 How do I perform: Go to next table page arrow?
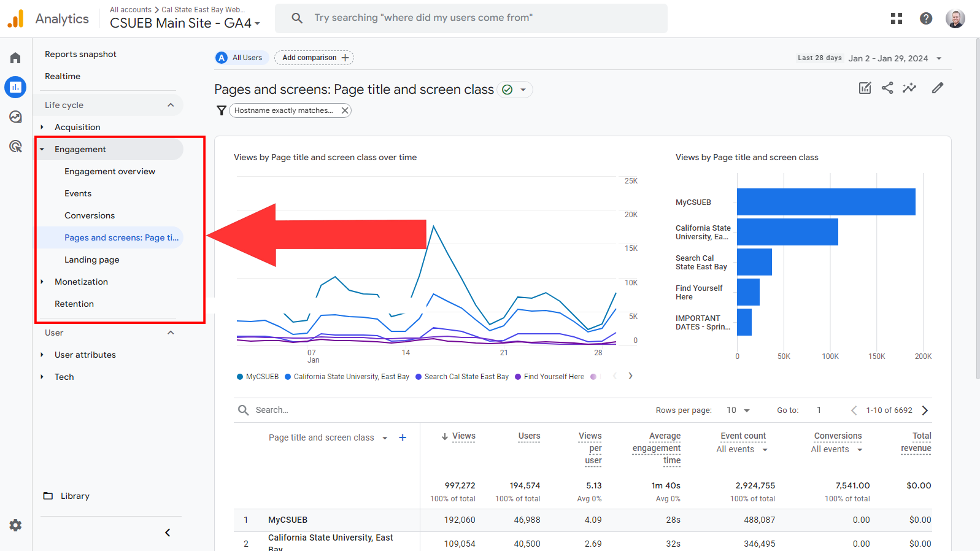(x=925, y=410)
